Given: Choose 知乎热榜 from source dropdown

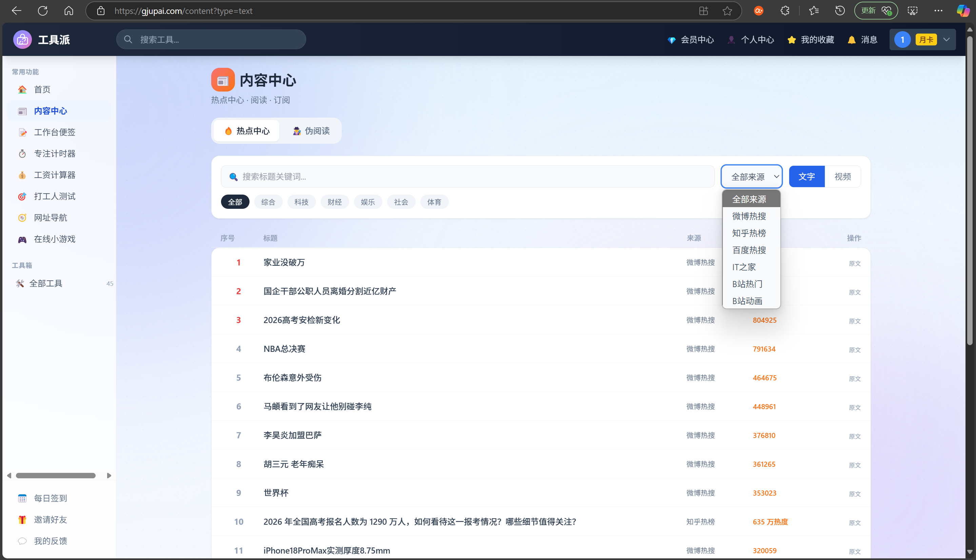Looking at the screenshot, I should 751,233.
